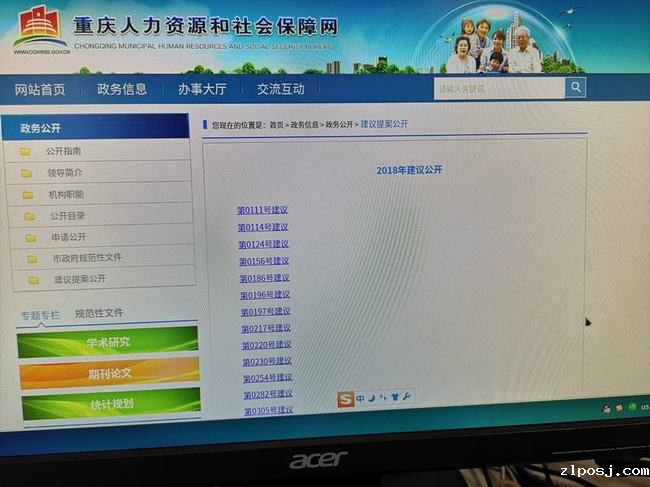Toggle the Sogou moon half-width icon

click(371, 398)
